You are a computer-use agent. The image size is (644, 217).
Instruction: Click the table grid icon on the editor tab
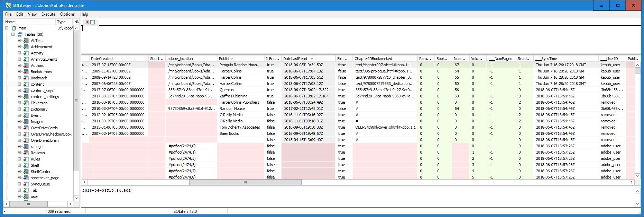click(x=93, y=22)
